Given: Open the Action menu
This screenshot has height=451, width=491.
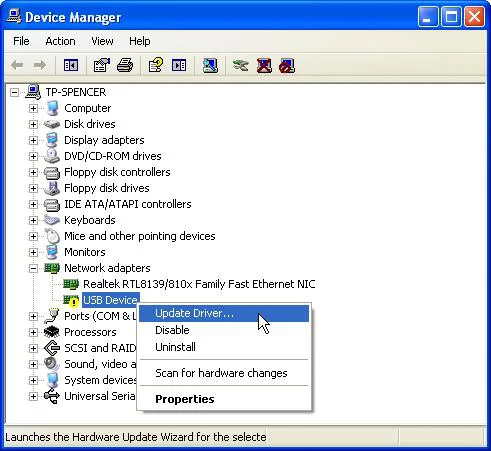Looking at the screenshot, I should point(60,41).
